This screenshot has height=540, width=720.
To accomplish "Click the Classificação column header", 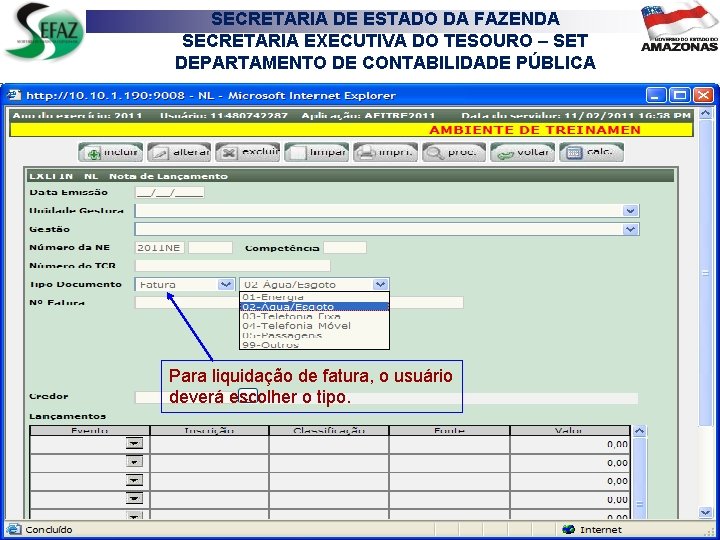I will tap(329, 430).
